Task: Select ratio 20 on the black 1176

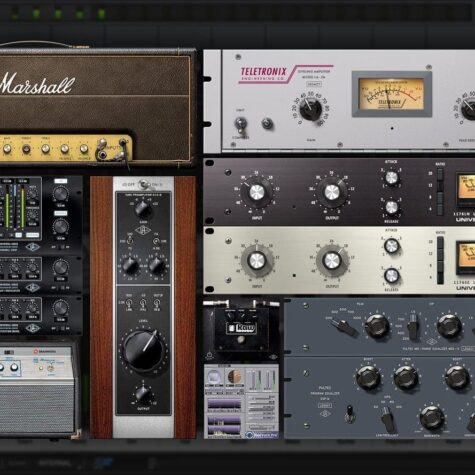Action: (x=440, y=174)
